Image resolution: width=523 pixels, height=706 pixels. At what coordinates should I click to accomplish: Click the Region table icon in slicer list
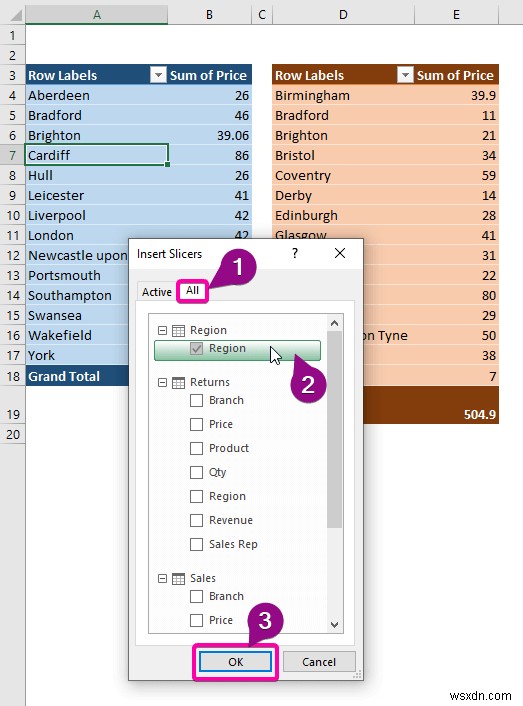[x=178, y=331]
